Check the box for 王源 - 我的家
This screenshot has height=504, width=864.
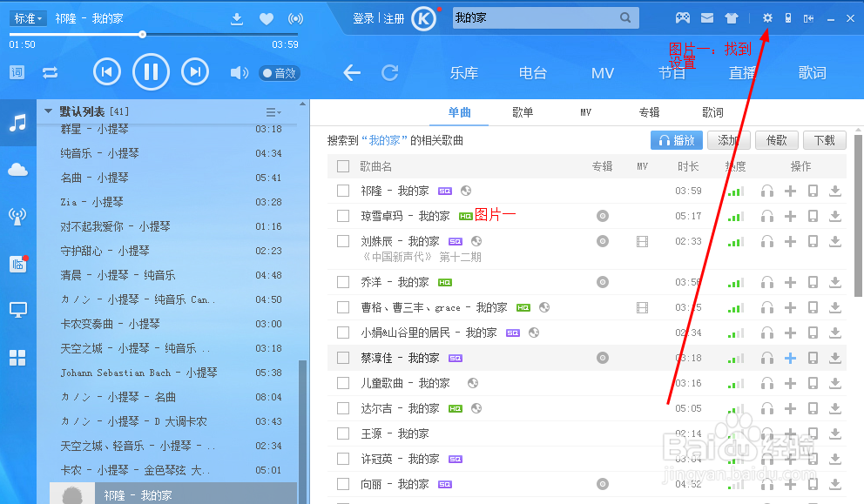[x=343, y=433]
